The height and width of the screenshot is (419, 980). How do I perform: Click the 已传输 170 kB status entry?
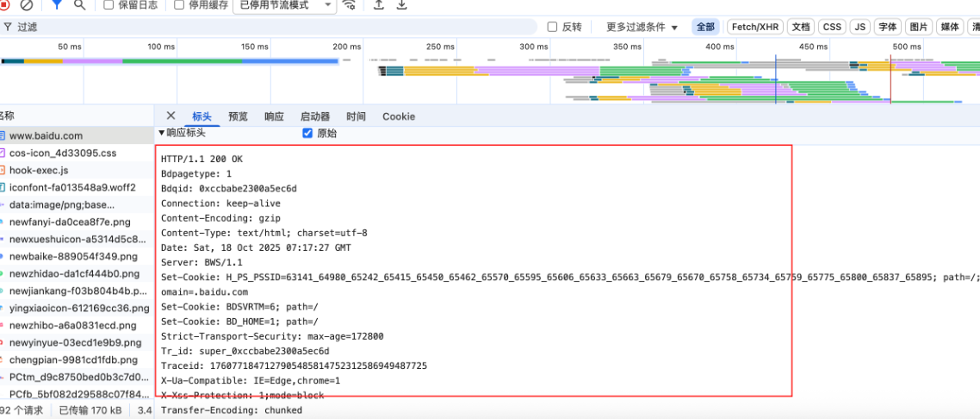[90, 410]
